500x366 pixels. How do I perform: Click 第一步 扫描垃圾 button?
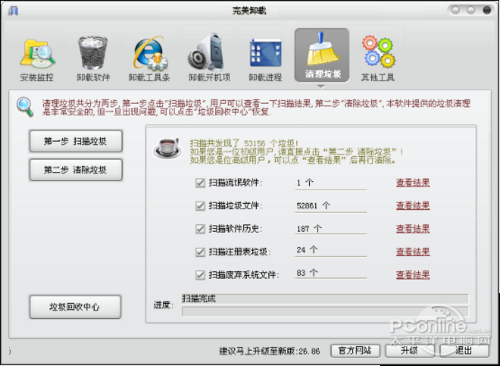tap(76, 141)
